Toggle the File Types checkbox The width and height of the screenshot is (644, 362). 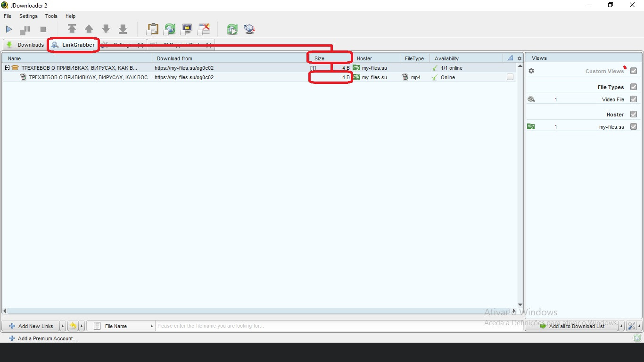(634, 87)
